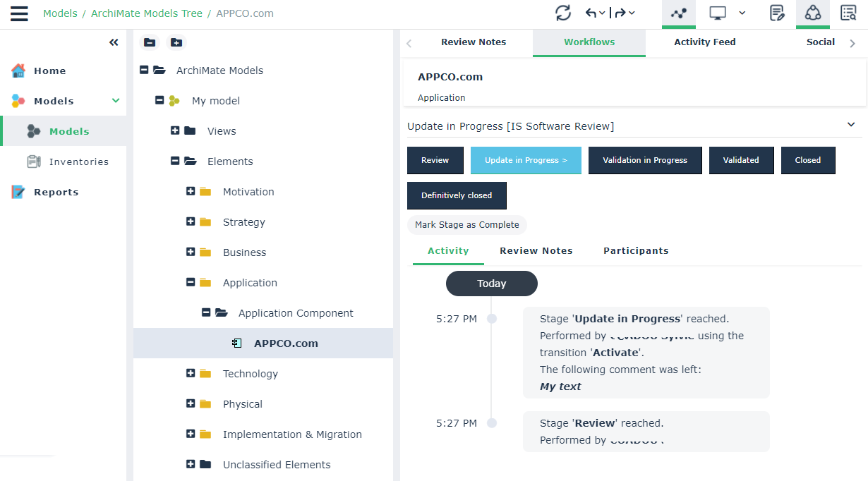Image resolution: width=868 pixels, height=481 pixels.
Task: Click the monitor display icon
Action: click(x=718, y=13)
